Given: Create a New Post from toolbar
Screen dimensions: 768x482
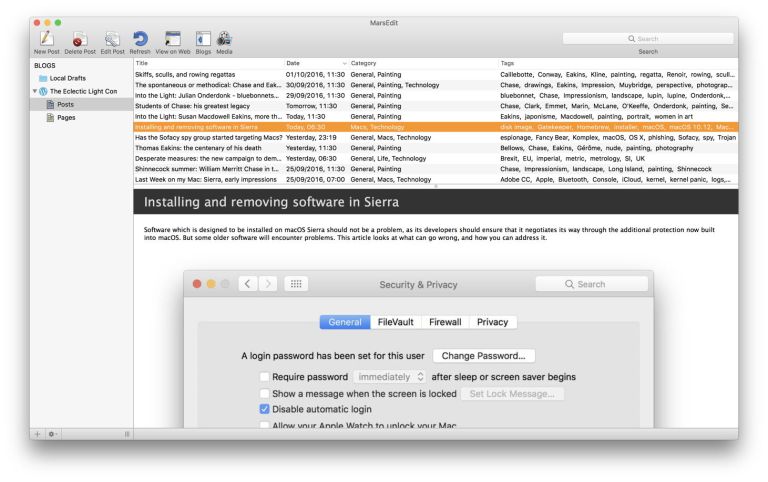Looking at the screenshot, I should [47, 42].
